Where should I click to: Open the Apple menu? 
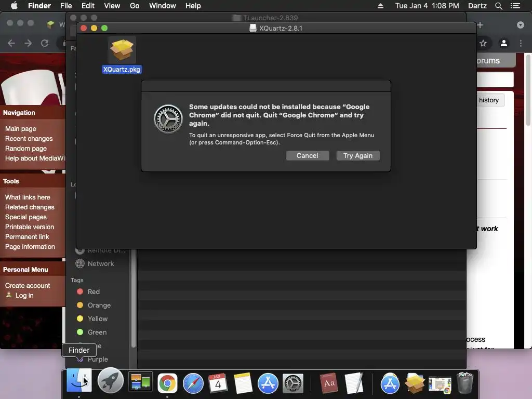pos(14,6)
